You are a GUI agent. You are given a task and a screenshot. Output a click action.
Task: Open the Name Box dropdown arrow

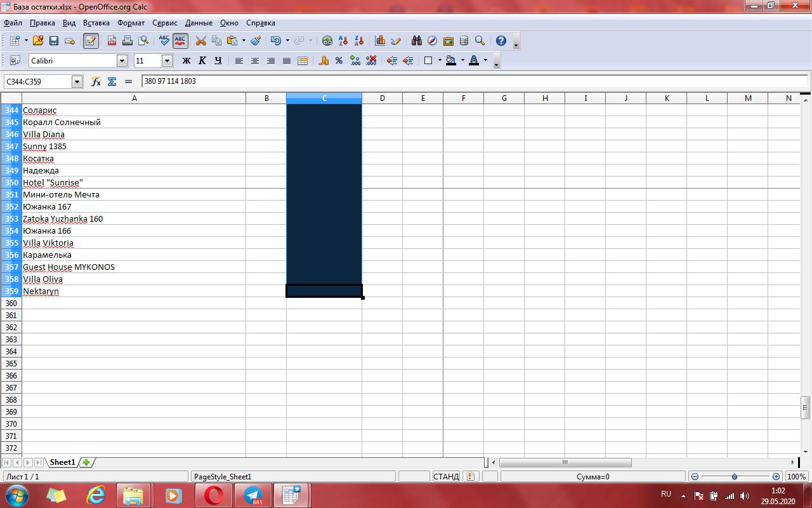[77, 81]
